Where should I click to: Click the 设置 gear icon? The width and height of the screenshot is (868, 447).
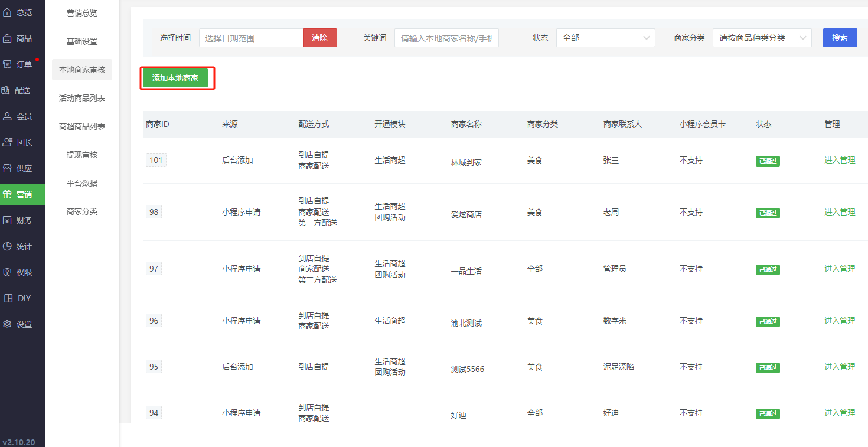[x=8, y=324]
